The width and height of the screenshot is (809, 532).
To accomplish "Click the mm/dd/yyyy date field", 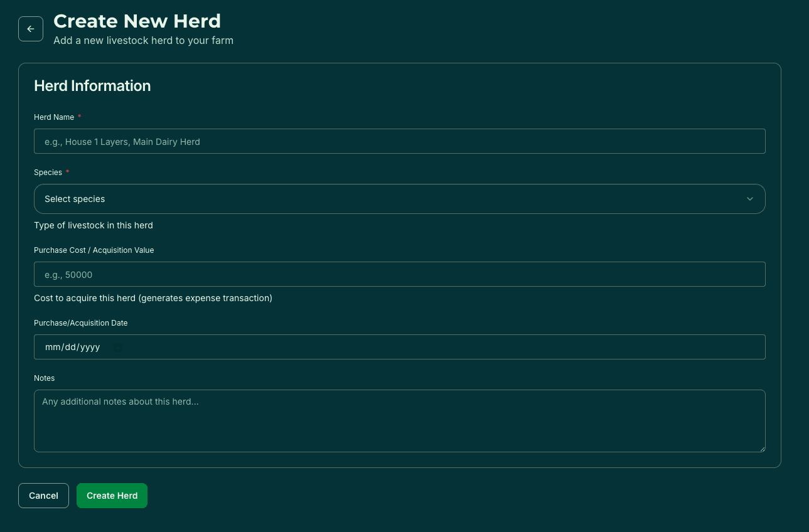I will pyautogui.click(x=72, y=347).
